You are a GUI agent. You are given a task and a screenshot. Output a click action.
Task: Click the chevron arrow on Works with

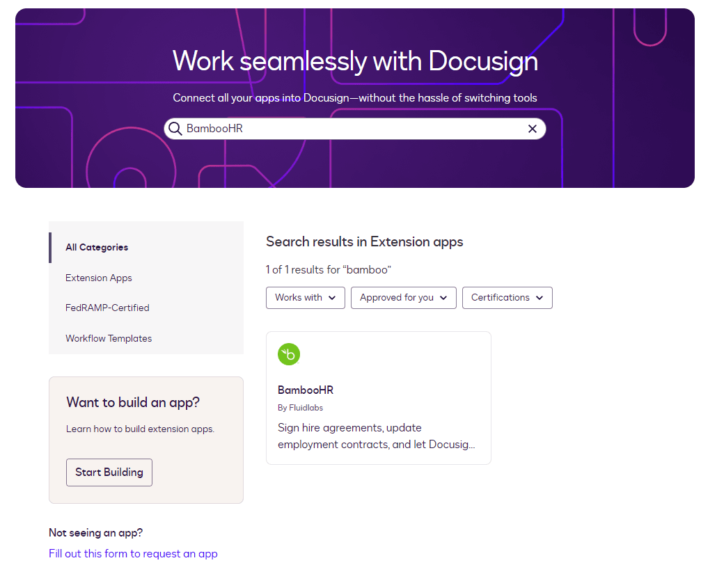click(332, 298)
